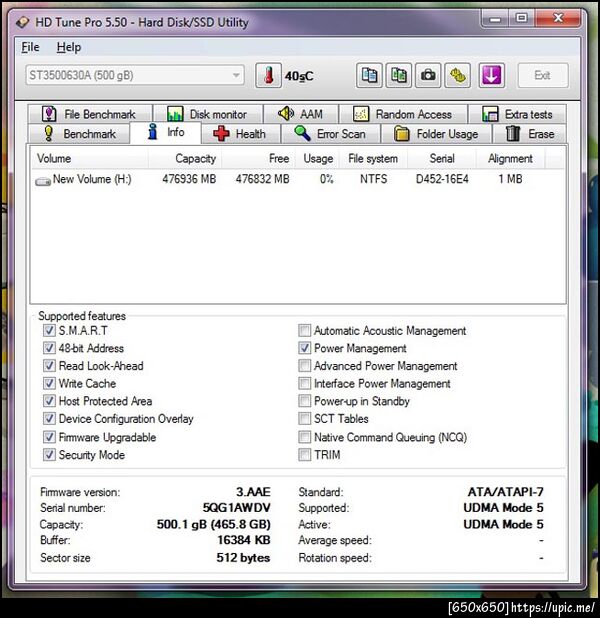This screenshot has height=618, width=600.
Task: Open options with the yellow tools icon
Action: (x=458, y=75)
